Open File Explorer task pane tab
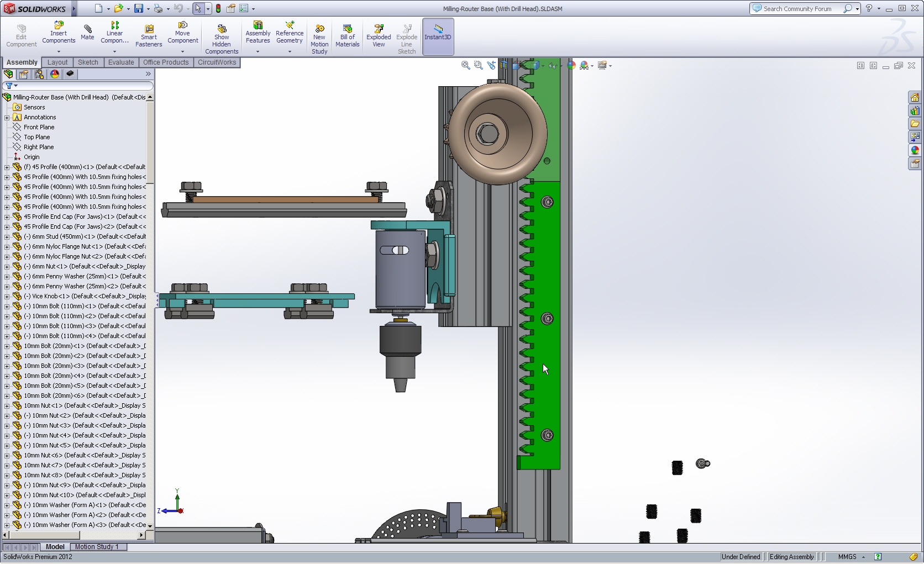The height and width of the screenshot is (564, 924). pyautogui.click(x=915, y=124)
